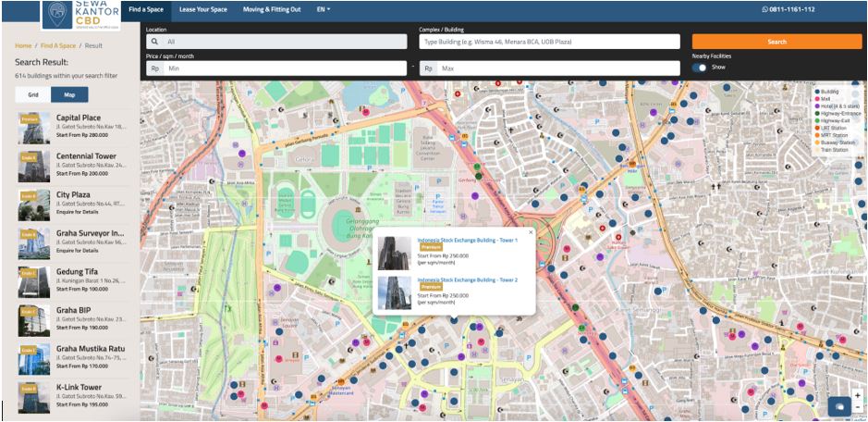The width and height of the screenshot is (868, 422).
Task: Toggle the Nearby Facilities Show switch
Action: point(701,68)
